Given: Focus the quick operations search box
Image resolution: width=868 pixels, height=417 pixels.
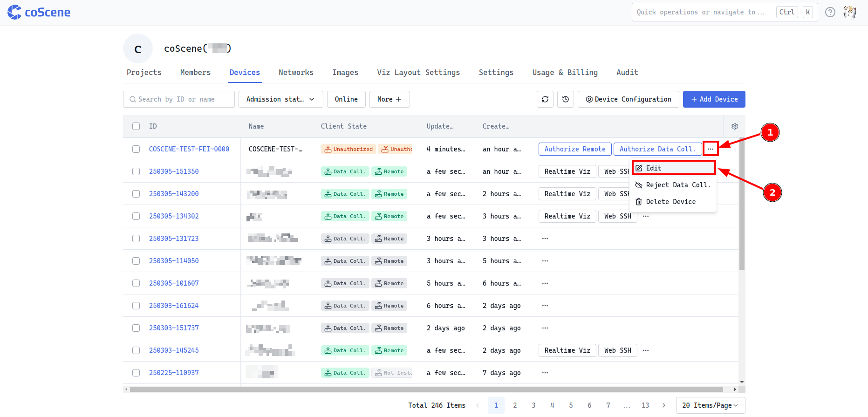Looking at the screenshot, I should [724, 12].
